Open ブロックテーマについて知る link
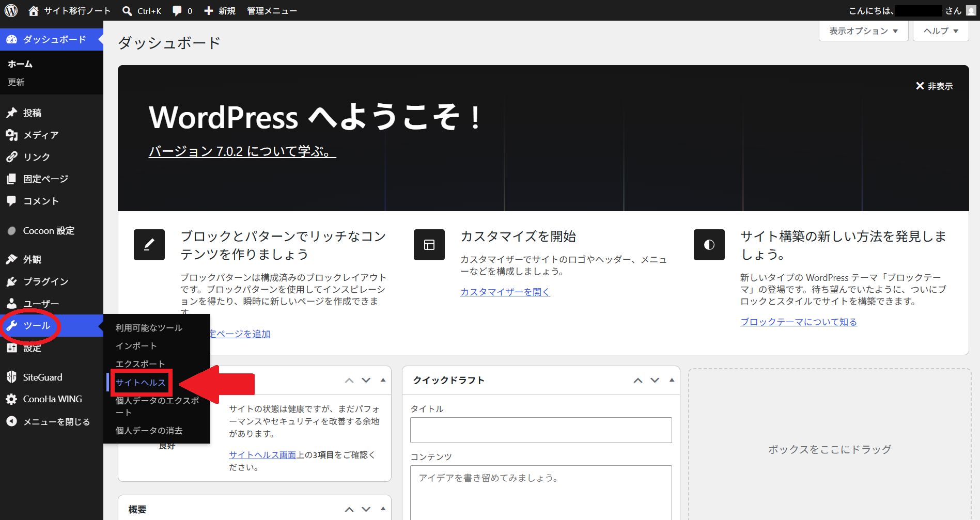The height and width of the screenshot is (520, 980). tap(799, 322)
